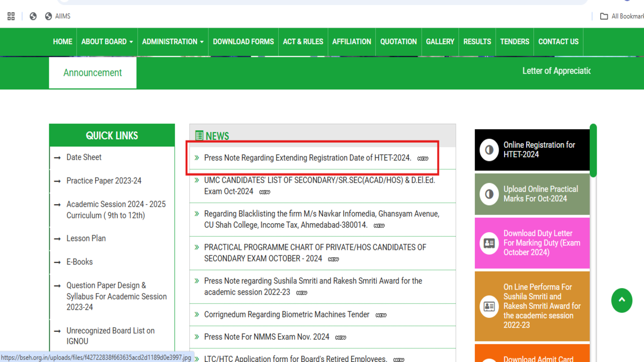The width and height of the screenshot is (644, 362).
Task: Click the Sushila Smriti Performa card icon
Action: [x=489, y=306]
